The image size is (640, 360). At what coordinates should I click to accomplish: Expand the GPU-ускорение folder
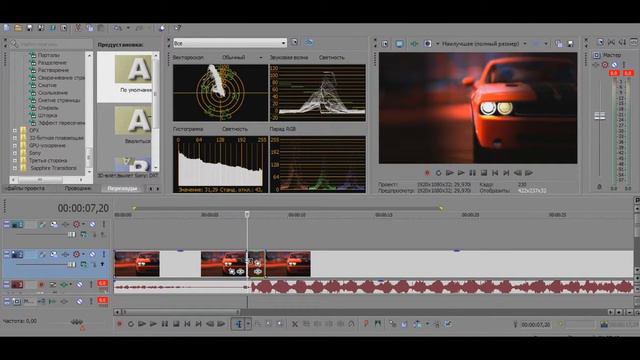15,146
